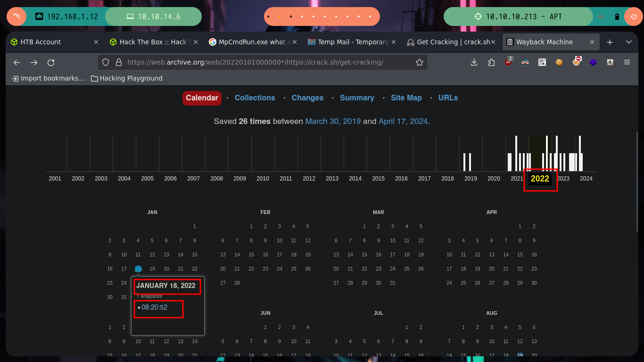
Task: Click the highlighted January 18 calendar day
Action: (138, 269)
